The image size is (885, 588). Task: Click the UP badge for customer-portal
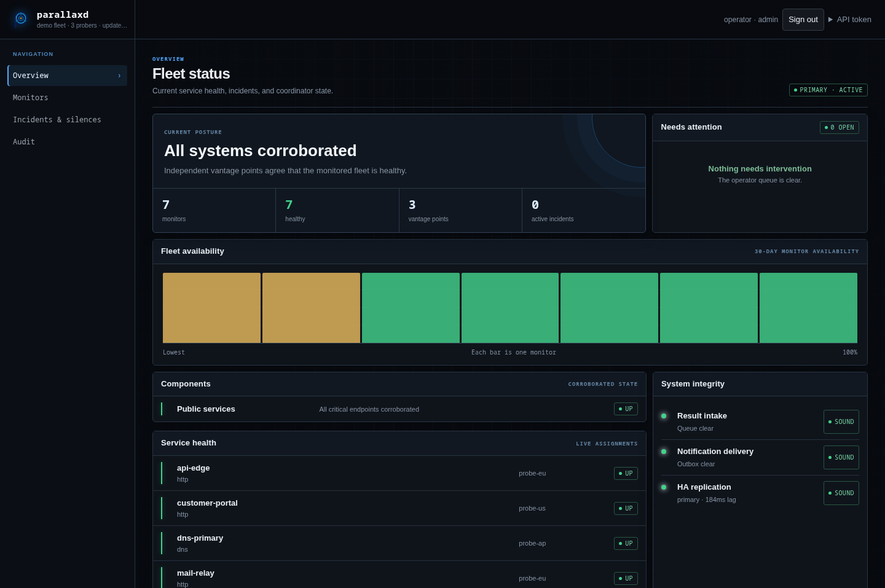tap(626, 509)
